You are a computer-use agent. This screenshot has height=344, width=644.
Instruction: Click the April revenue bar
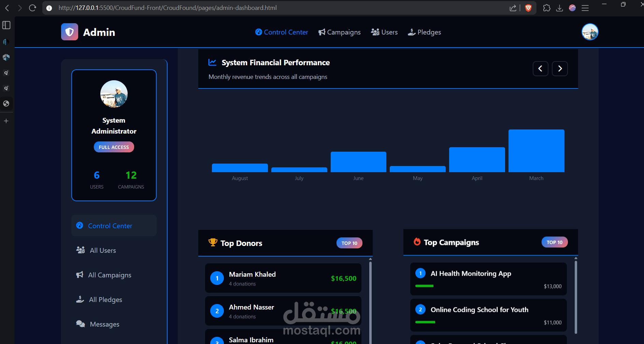coord(477,160)
